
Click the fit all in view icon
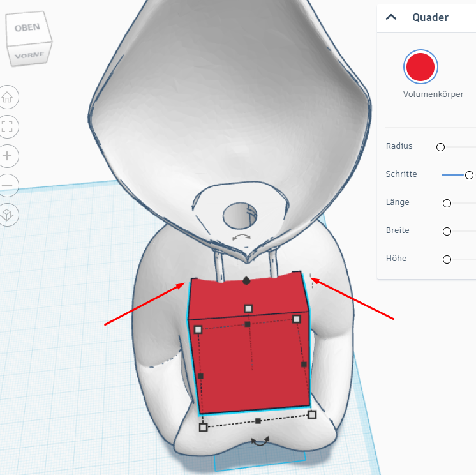[x=7, y=126]
